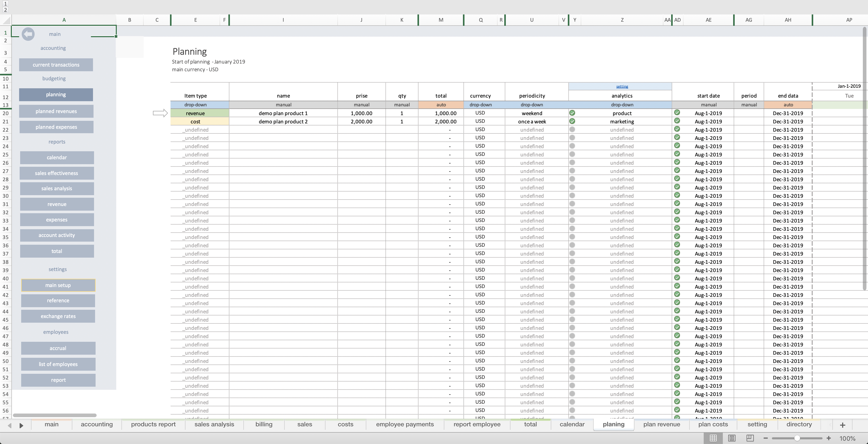Image resolution: width=868 pixels, height=444 pixels.
Task: Click the zoom out minus icon
Action: [765, 438]
